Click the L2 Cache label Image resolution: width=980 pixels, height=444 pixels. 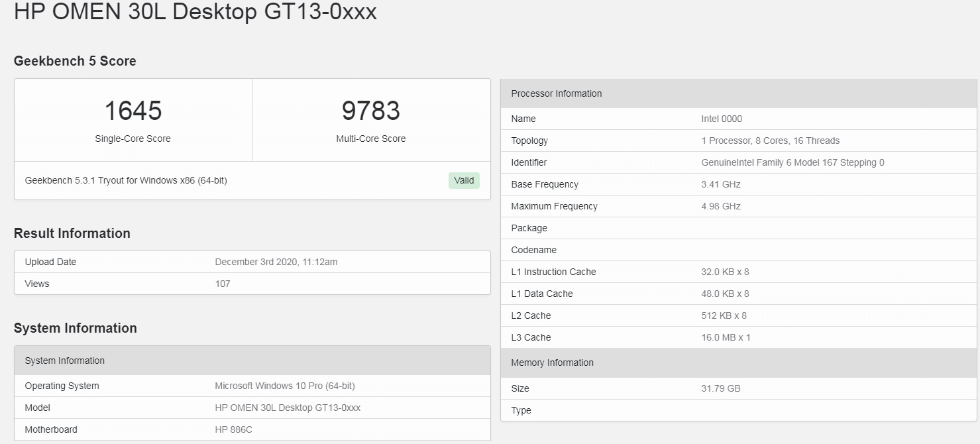tap(531, 315)
